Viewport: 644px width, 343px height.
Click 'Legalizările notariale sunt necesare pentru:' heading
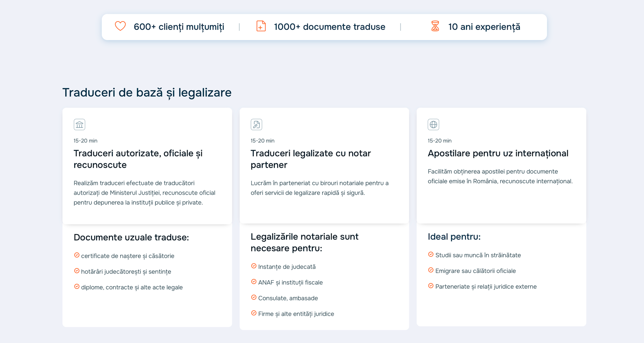[304, 243]
